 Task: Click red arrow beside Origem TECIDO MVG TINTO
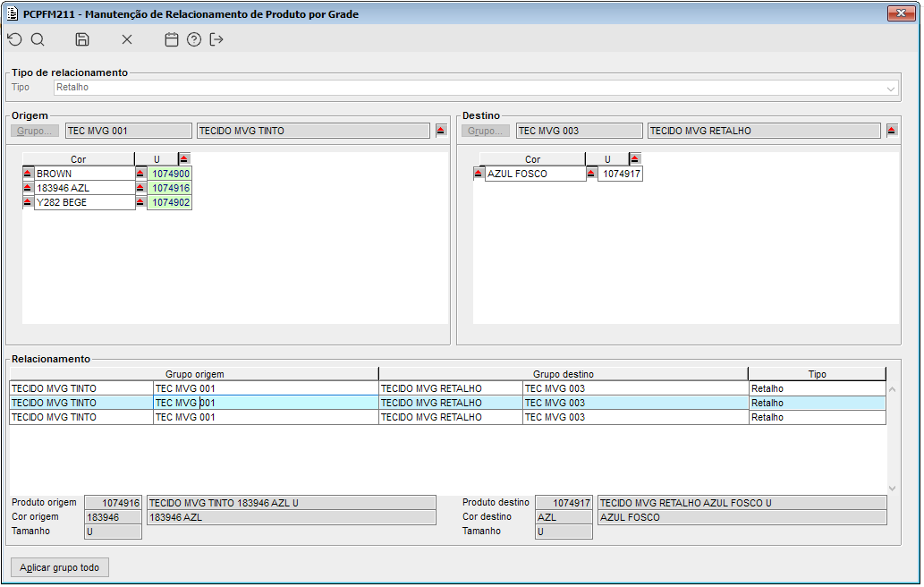[x=441, y=131]
